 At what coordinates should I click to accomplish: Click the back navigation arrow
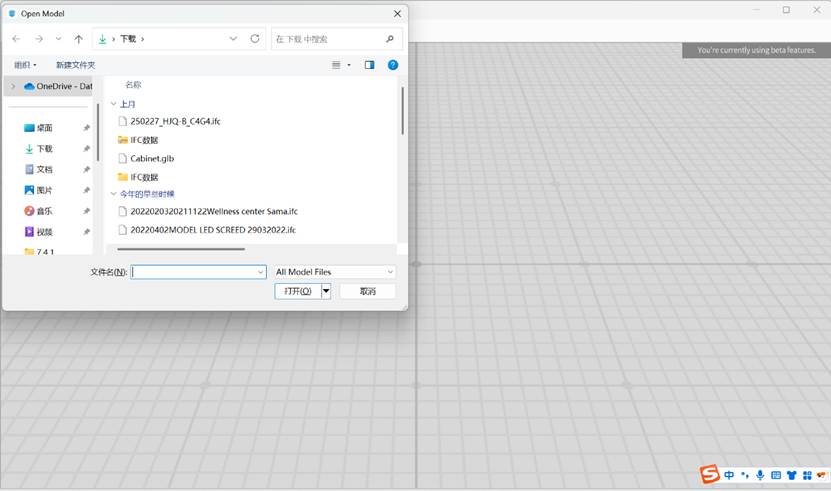click(16, 39)
